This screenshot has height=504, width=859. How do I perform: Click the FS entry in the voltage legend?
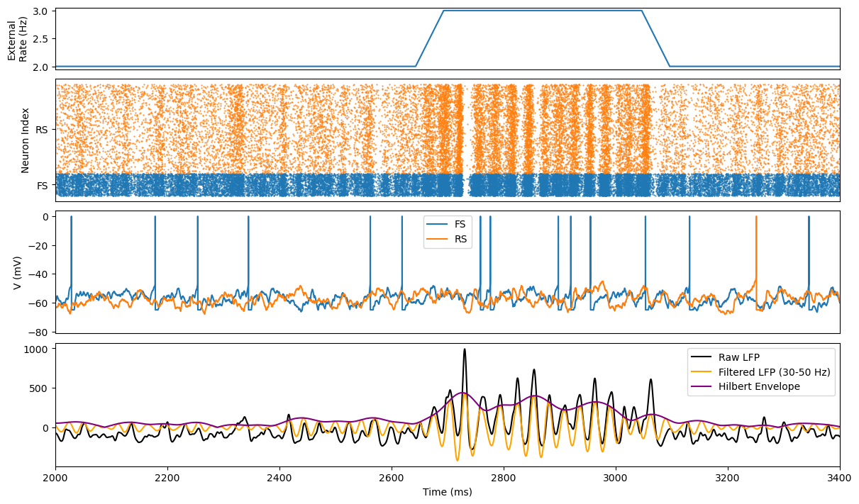(448, 224)
